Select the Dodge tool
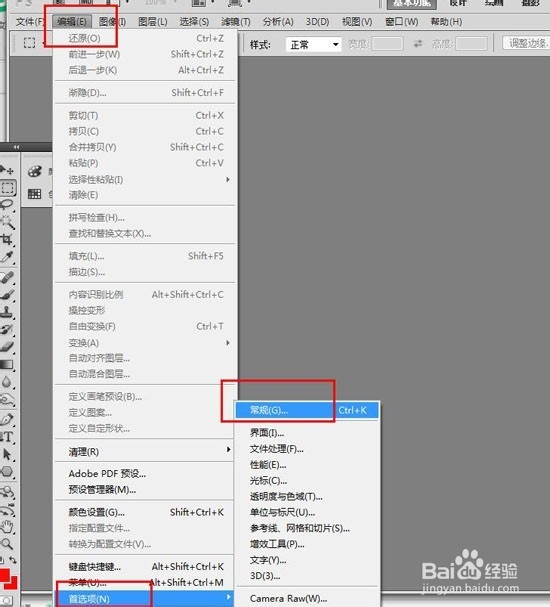Image resolution: width=550 pixels, height=607 pixels. (x=7, y=399)
